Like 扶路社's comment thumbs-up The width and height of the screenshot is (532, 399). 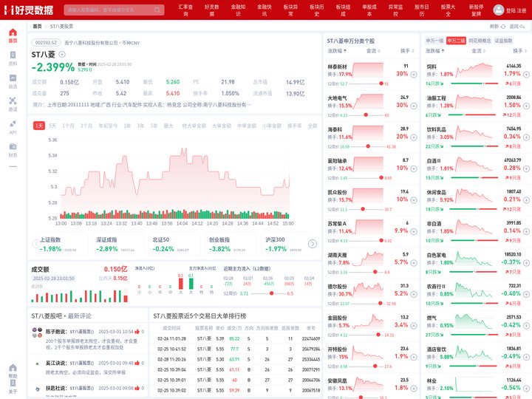(137, 388)
